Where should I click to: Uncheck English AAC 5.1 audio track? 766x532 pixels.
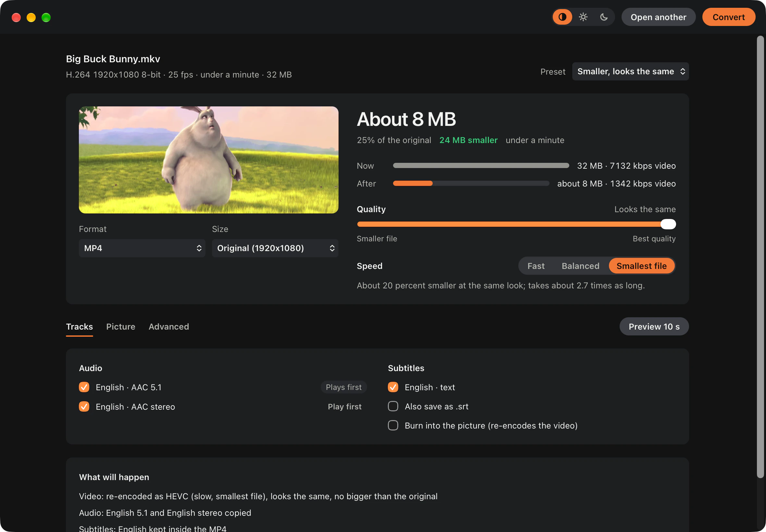pyautogui.click(x=84, y=387)
